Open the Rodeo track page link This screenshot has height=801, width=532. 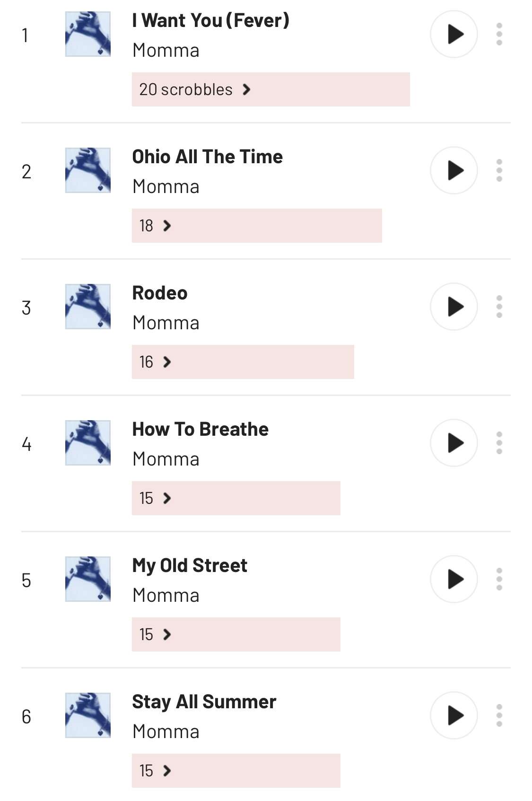pyautogui.click(x=160, y=293)
